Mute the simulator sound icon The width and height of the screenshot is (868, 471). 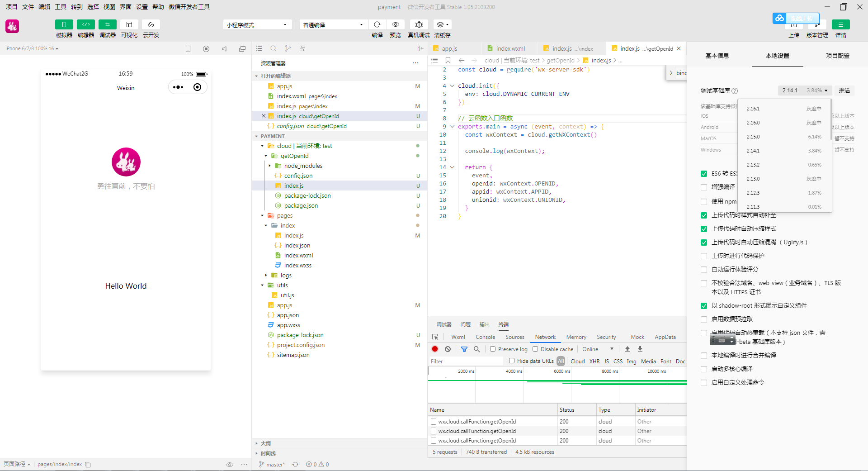click(224, 49)
